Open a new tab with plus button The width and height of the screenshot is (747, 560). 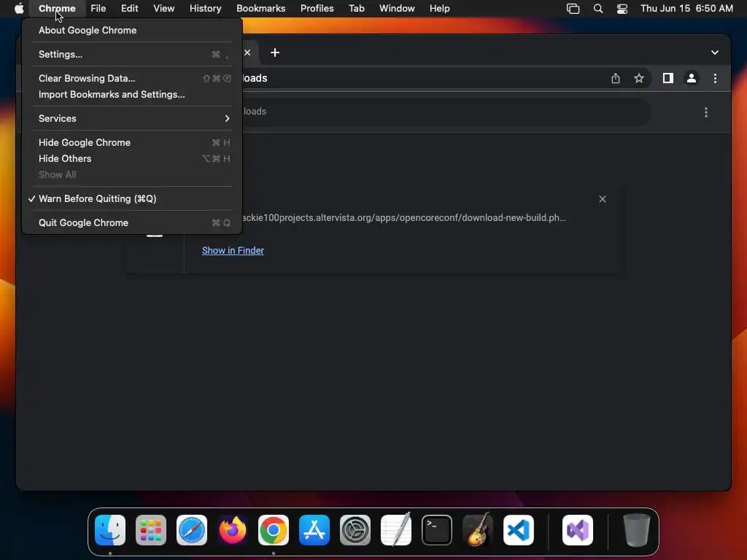[275, 52]
